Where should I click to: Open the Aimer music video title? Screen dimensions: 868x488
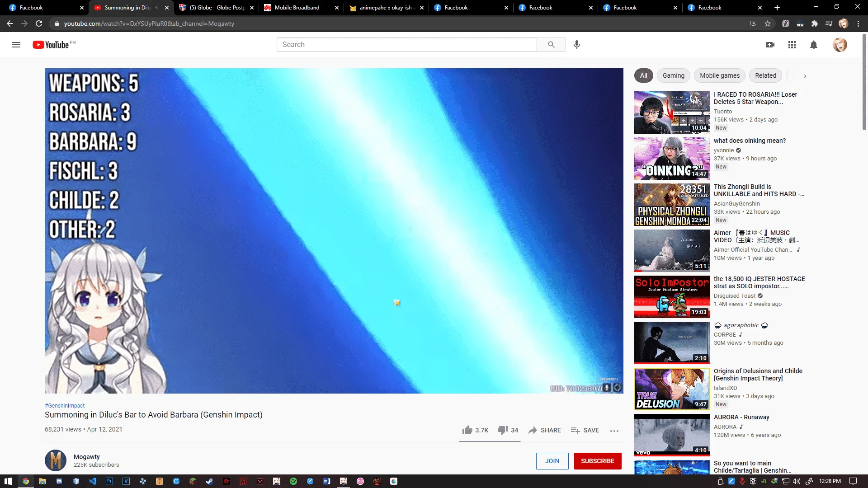tap(757, 236)
